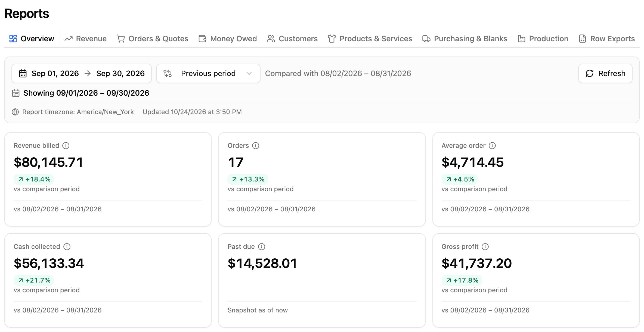Viewport: 644px width, 332px height.
Task: Click the Compared with 08/02/2026 – 08/31/2026 text
Action: click(x=338, y=73)
